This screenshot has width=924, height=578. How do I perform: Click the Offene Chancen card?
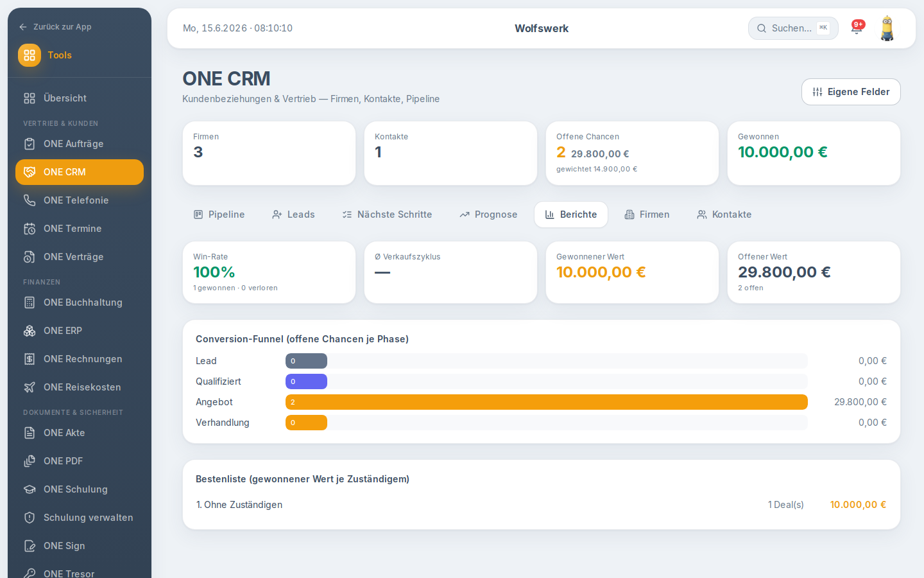(x=632, y=153)
